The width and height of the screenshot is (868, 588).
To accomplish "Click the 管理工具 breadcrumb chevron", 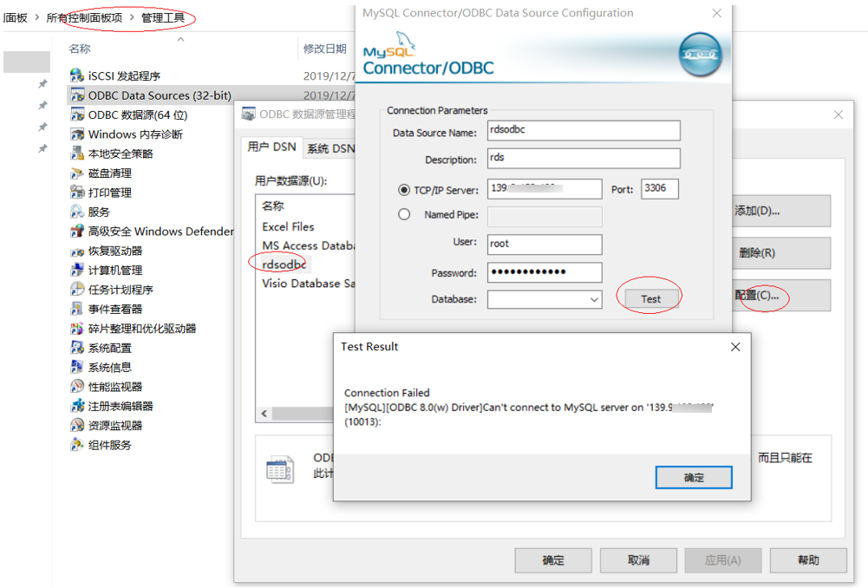I will [x=133, y=17].
